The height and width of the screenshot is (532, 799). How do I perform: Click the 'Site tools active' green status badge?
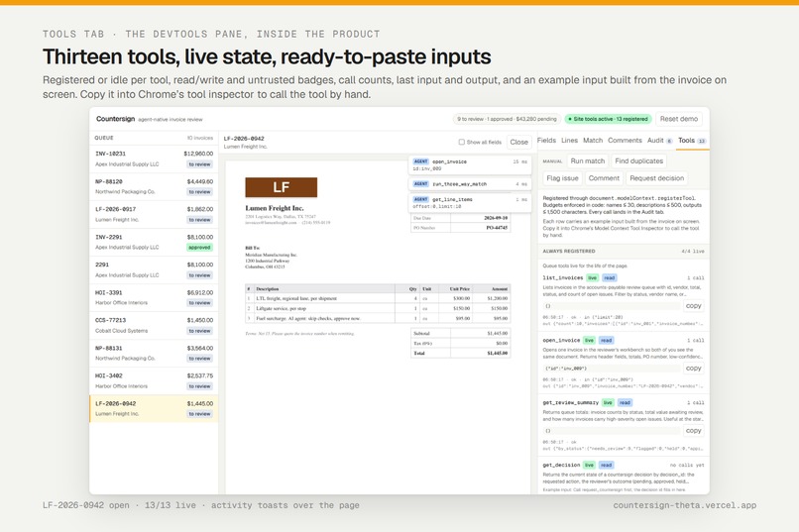point(608,119)
